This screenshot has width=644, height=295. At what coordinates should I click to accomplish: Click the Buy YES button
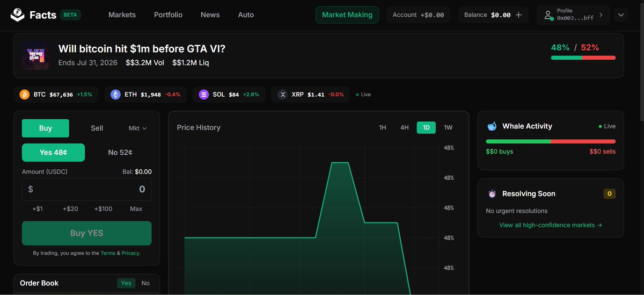point(86,233)
